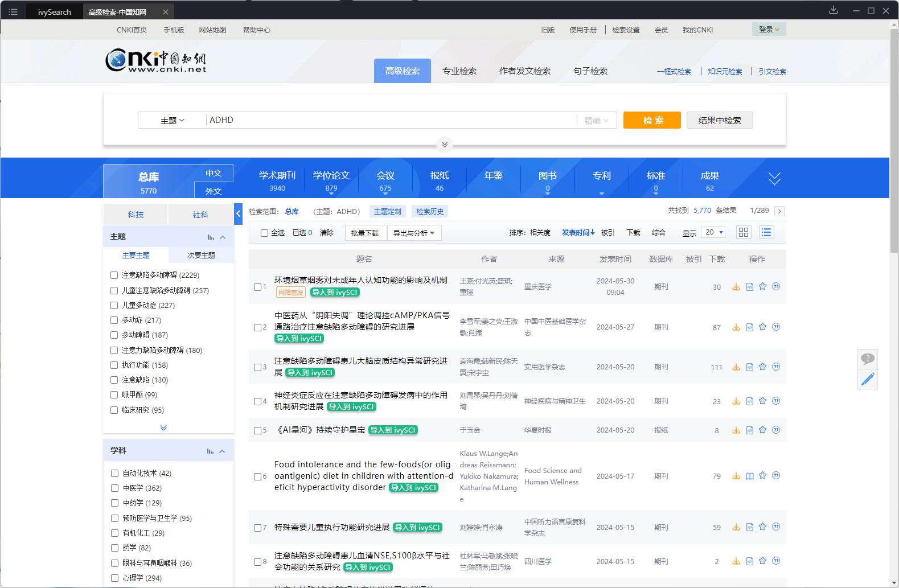Show 学科 chart visualization icon

click(x=211, y=451)
